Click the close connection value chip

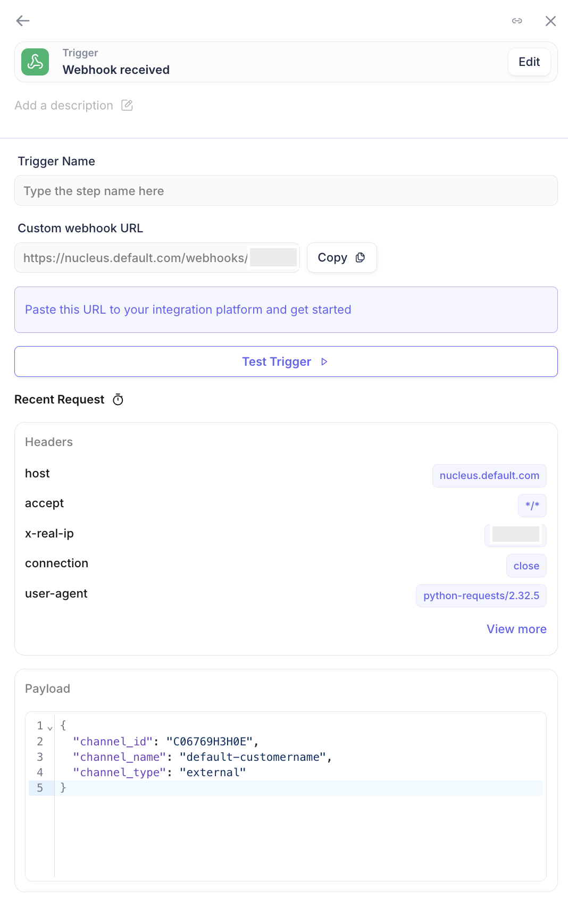pos(526,566)
